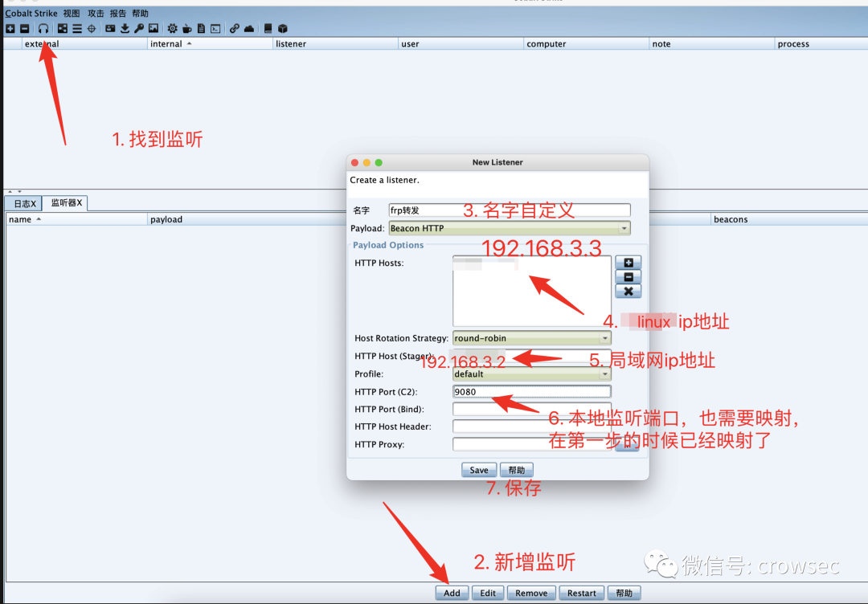Sort by the user column header

coord(461,43)
